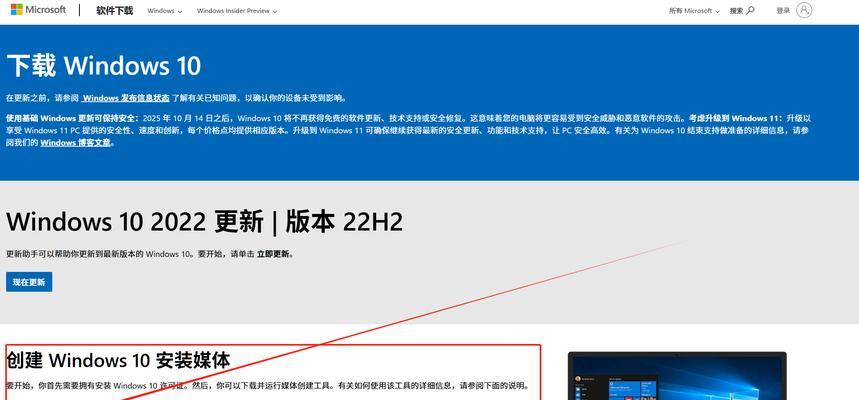
Task: Click the 考虑升级到 Windows 11 text
Action: pos(735,118)
